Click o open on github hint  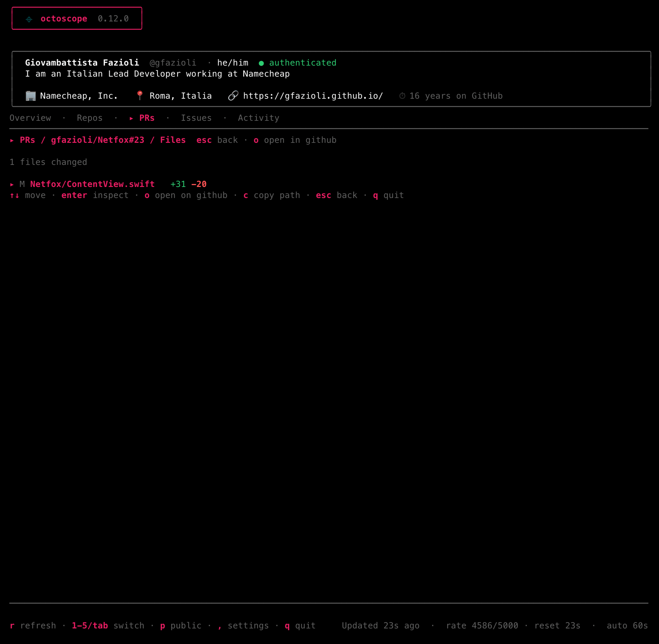click(x=186, y=195)
